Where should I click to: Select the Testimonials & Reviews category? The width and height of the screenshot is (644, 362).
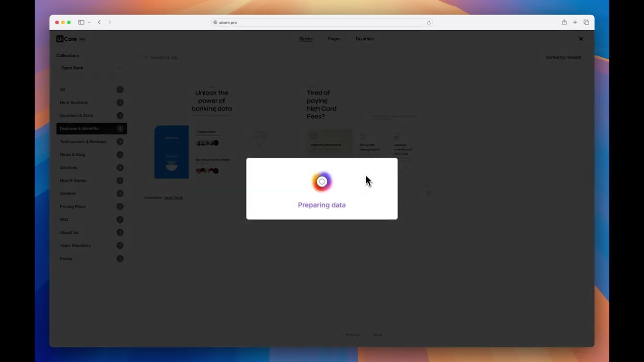[x=92, y=142]
